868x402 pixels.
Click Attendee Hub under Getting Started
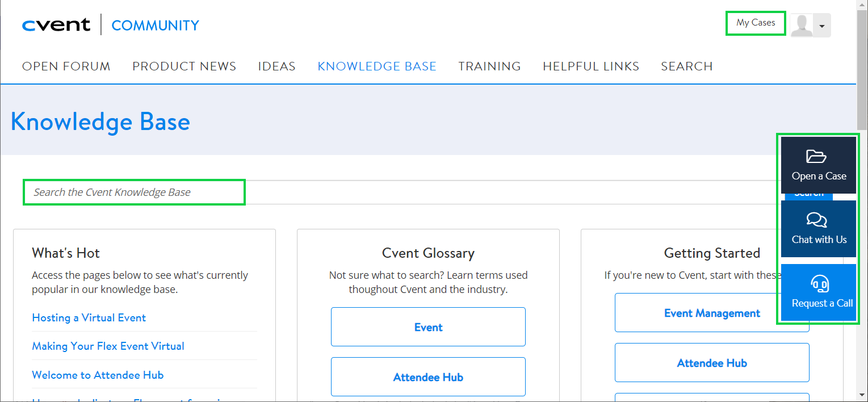pos(712,363)
